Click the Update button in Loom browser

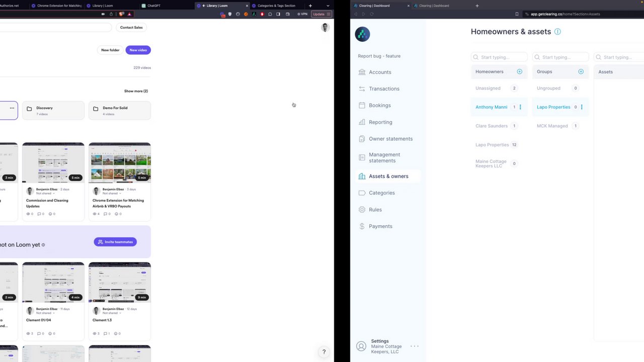321,14
